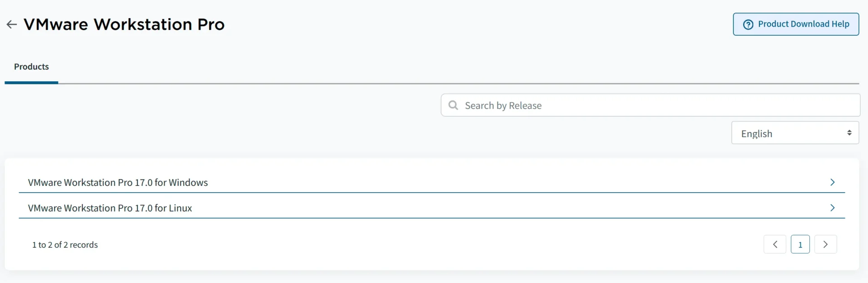Go back using the left arrow icon
Screen dimensions: 868x283
tap(12, 24)
